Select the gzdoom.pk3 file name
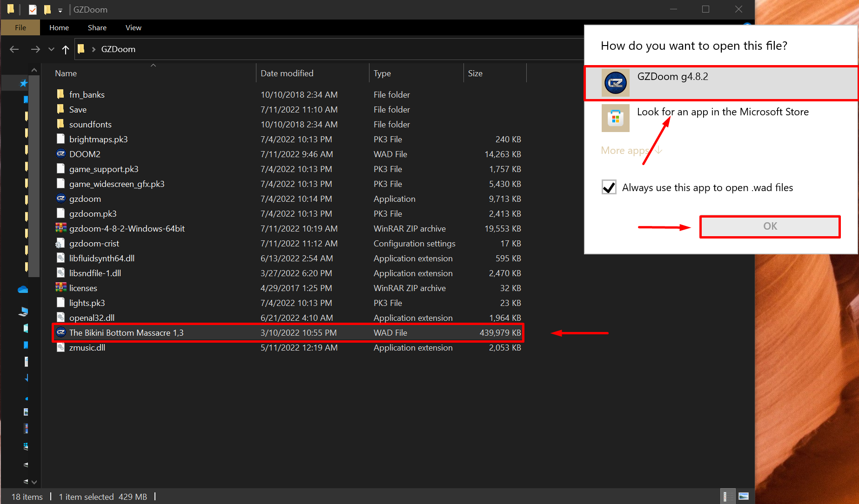 pos(93,213)
